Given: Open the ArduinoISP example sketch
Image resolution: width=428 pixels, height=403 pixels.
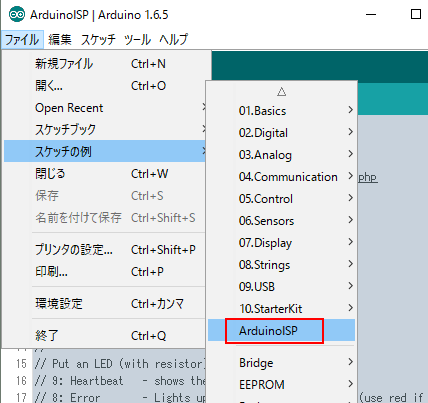Looking at the screenshot, I should pyautogui.click(x=281, y=330).
